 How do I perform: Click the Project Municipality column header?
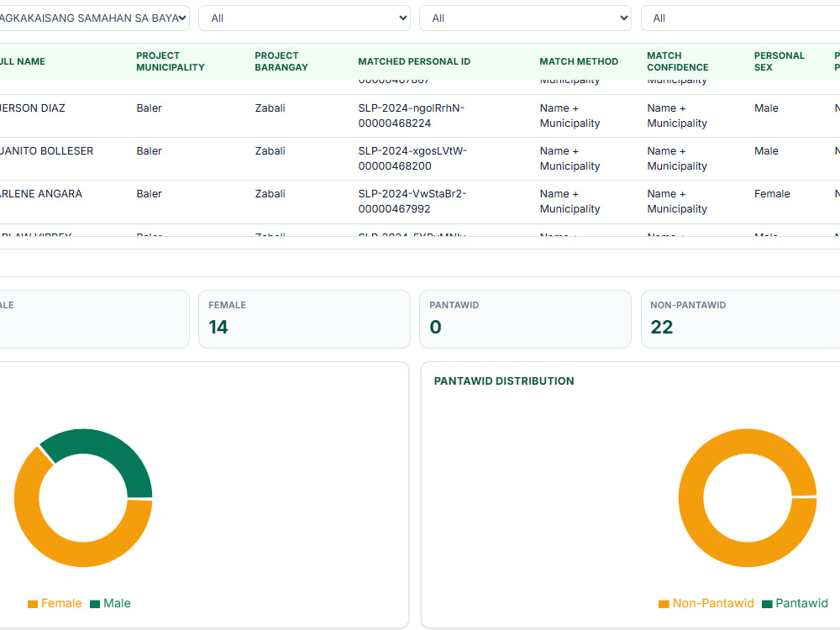(171, 61)
